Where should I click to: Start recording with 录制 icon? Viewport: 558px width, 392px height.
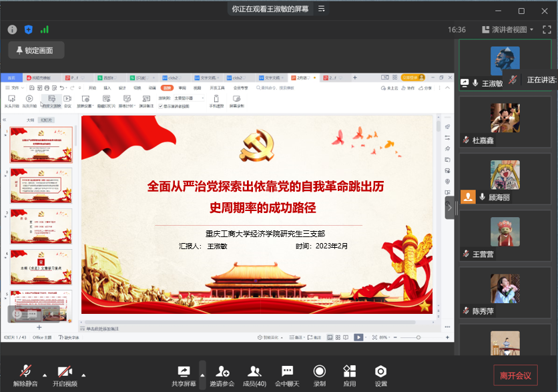320,375
